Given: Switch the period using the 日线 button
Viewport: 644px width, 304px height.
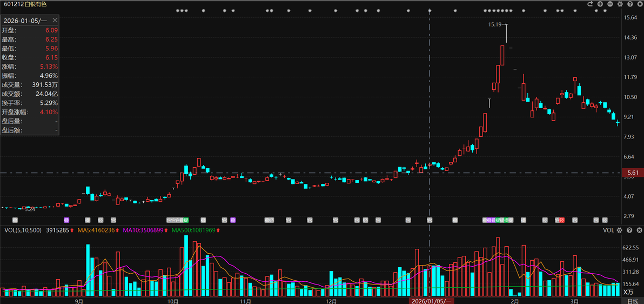Looking at the screenshot, I should click(x=633, y=301).
